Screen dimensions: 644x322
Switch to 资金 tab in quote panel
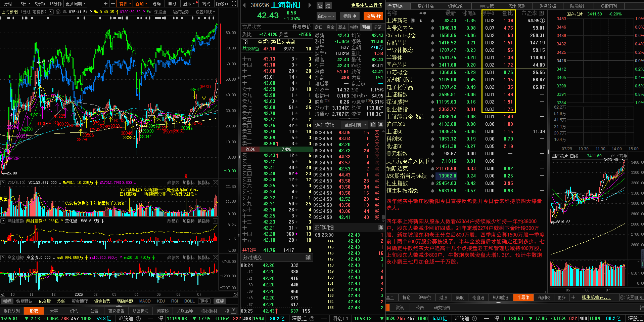coord(330,27)
